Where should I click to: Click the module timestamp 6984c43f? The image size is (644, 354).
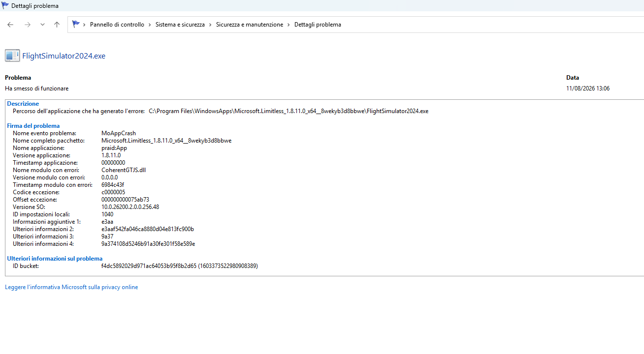(113, 185)
